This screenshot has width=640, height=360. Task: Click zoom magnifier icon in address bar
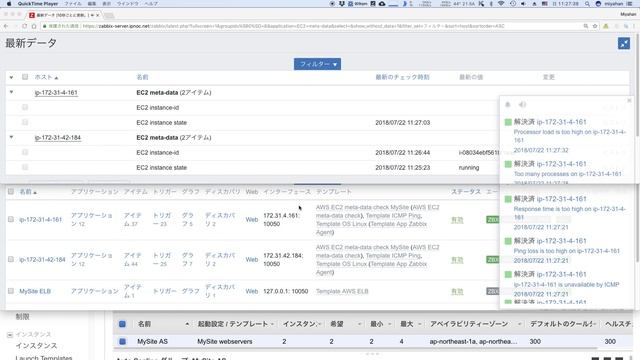(x=586, y=26)
